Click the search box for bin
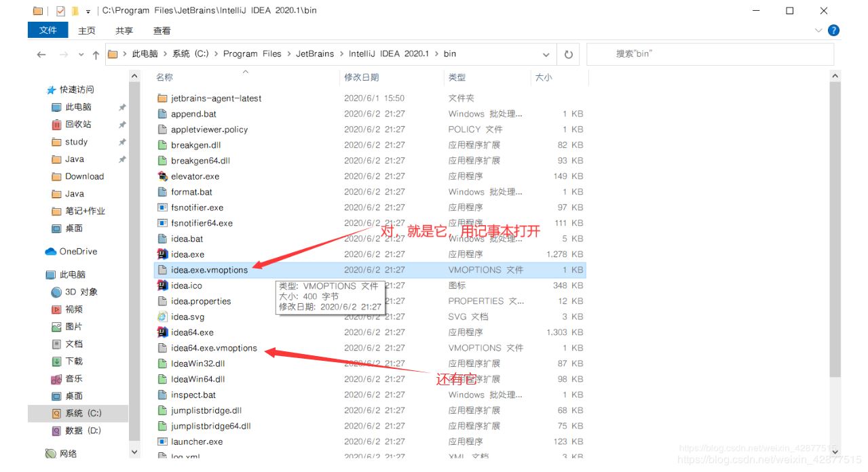The height and width of the screenshot is (472, 868). click(x=711, y=54)
